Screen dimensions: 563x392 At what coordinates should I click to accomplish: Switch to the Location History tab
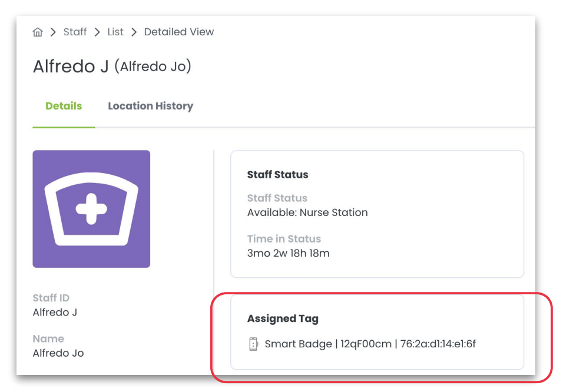point(150,107)
